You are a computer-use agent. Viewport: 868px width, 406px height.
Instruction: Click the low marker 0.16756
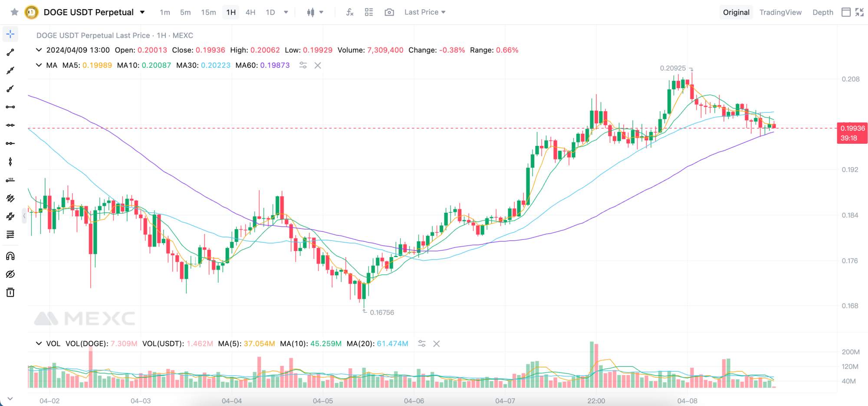tap(382, 312)
